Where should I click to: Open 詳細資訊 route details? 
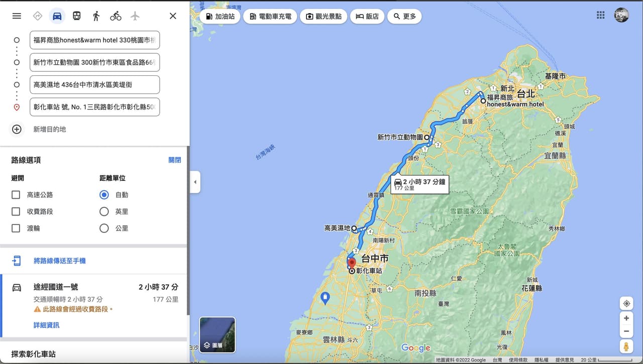point(47,325)
